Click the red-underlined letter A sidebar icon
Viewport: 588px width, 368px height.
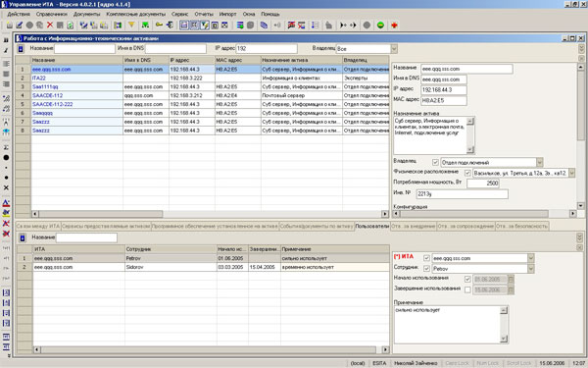point(6,203)
